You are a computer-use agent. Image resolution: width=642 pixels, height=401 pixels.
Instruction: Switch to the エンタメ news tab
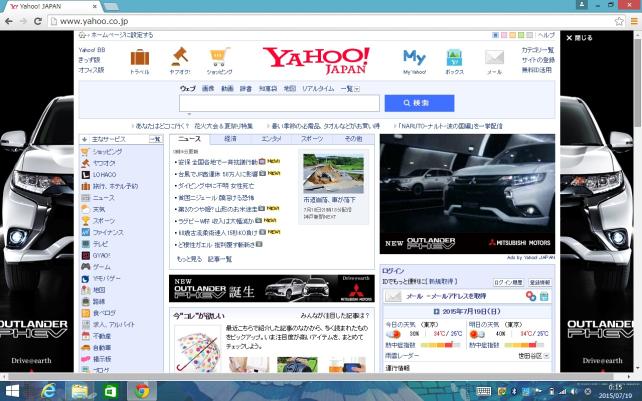click(271, 139)
